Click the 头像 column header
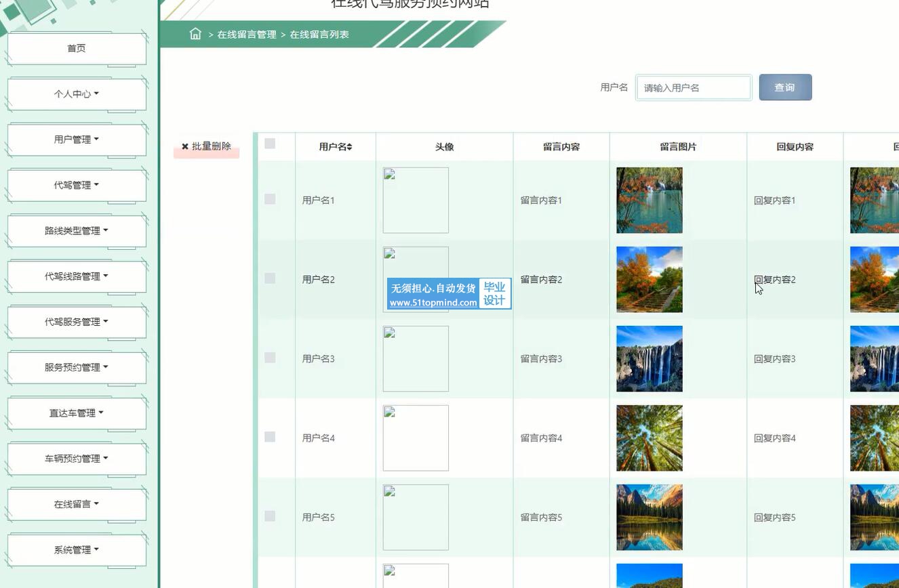This screenshot has height=588, width=899. click(445, 147)
